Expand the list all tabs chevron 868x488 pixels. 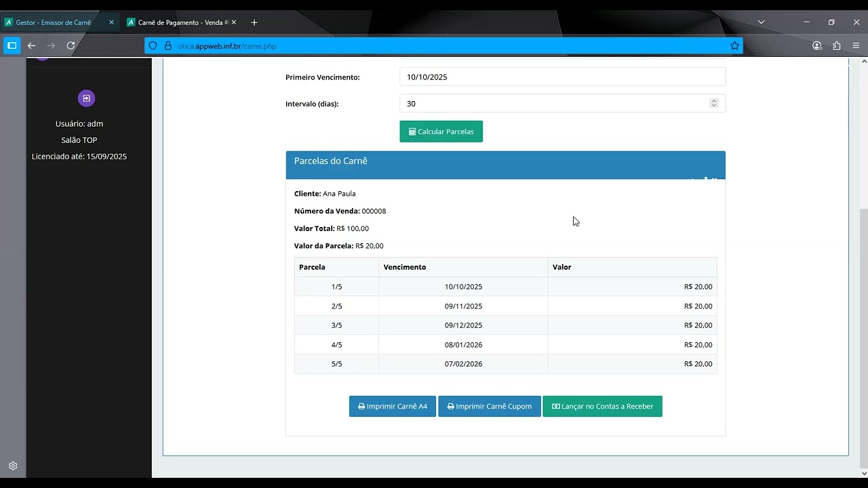762,22
